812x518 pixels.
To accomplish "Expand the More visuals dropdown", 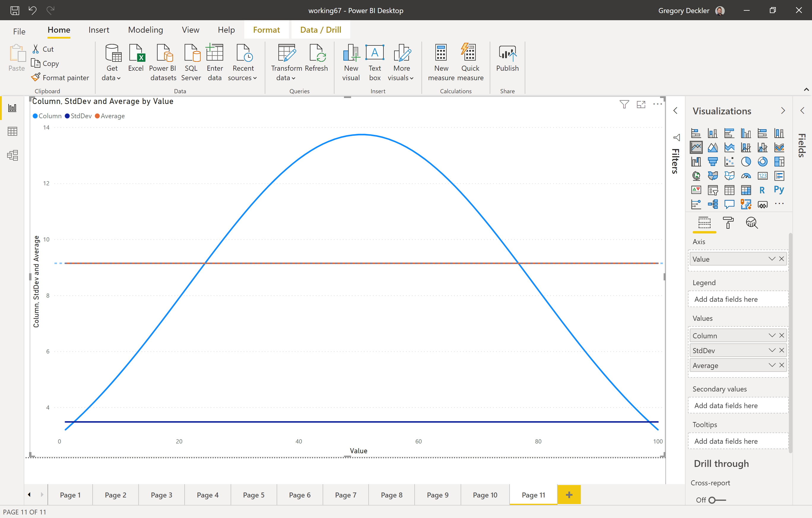I will pos(401,78).
